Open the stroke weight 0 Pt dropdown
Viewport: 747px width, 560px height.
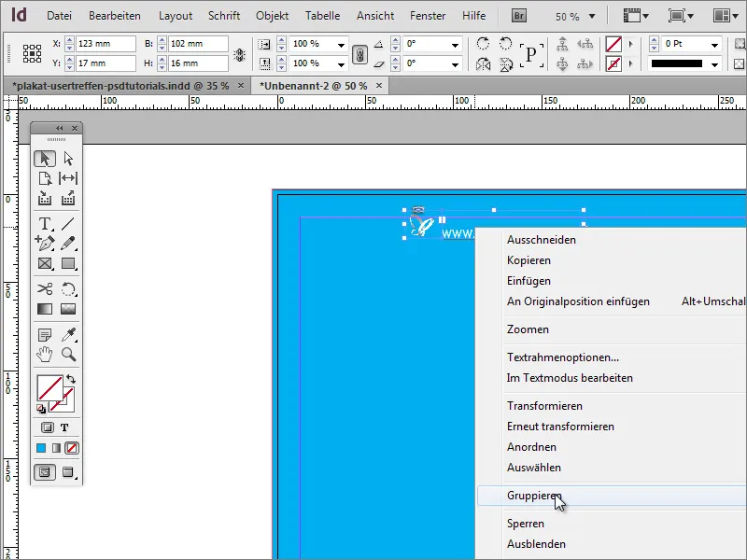point(714,45)
